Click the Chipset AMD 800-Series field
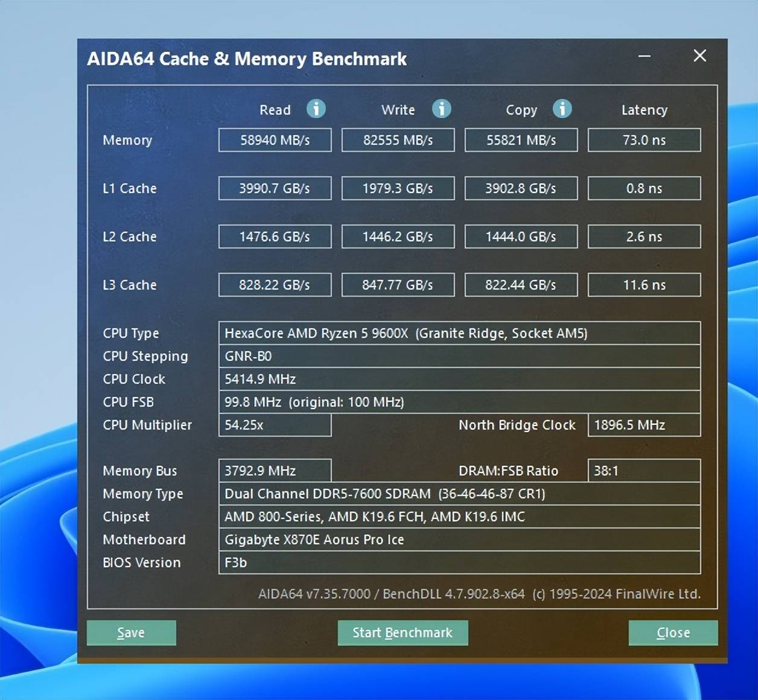The width and height of the screenshot is (758, 700). [x=459, y=517]
